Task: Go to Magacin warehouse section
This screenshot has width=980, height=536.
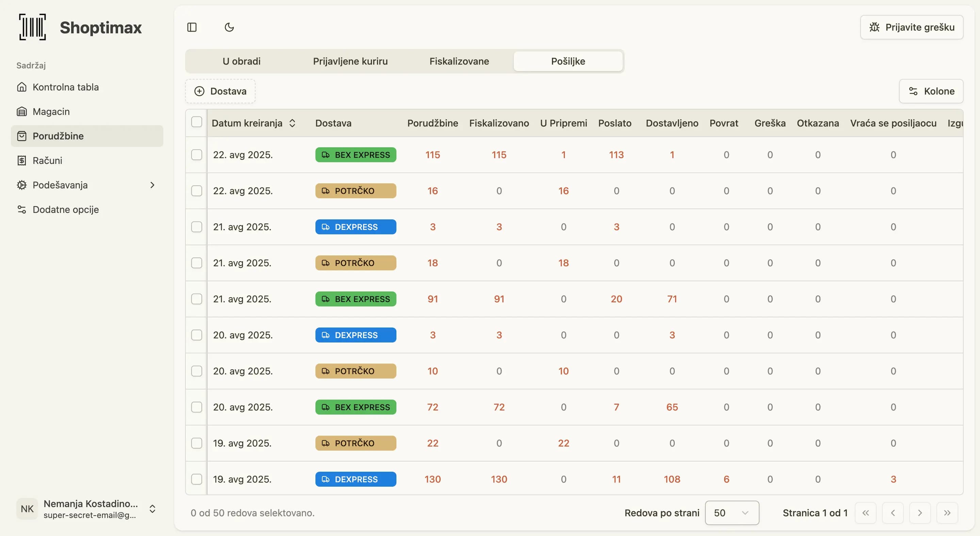Action: tap(51, 111)
